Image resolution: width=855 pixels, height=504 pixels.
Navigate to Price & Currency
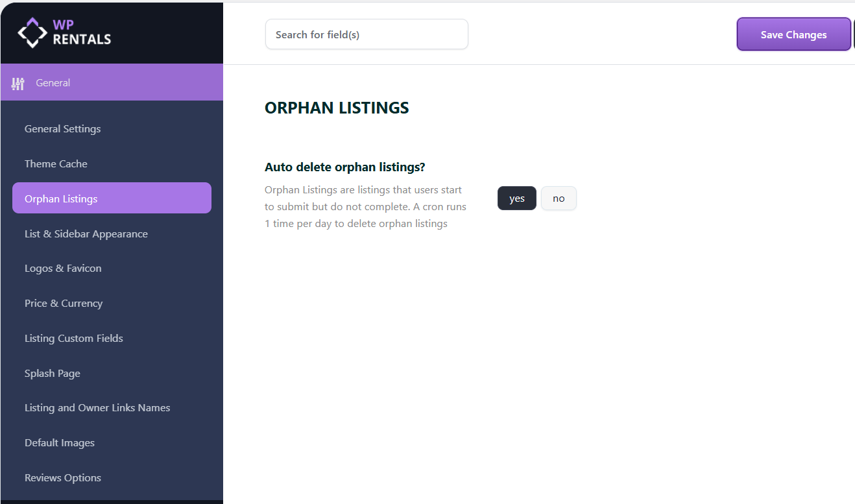(64, 304)
